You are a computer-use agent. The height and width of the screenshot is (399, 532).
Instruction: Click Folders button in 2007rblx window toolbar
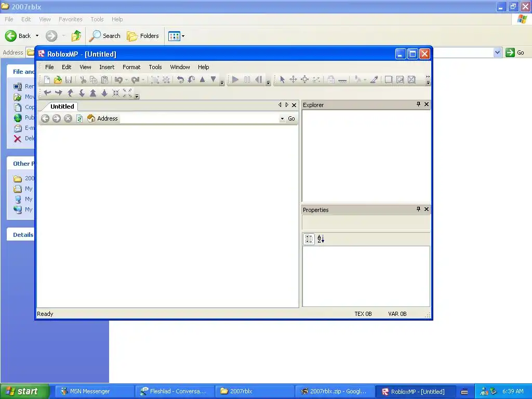pyautogui.click(x=143, y=36)
